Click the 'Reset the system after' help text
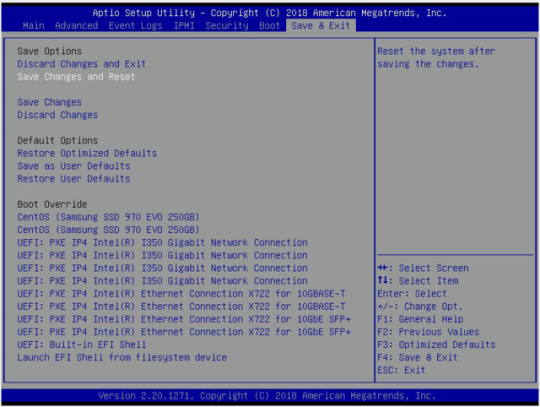 [x=436, y=51]
